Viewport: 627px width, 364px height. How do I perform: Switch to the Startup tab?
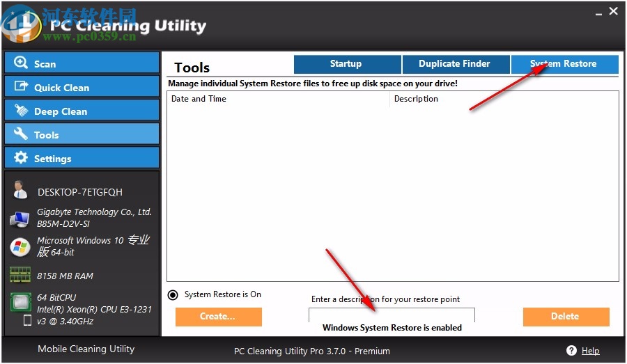347,64
